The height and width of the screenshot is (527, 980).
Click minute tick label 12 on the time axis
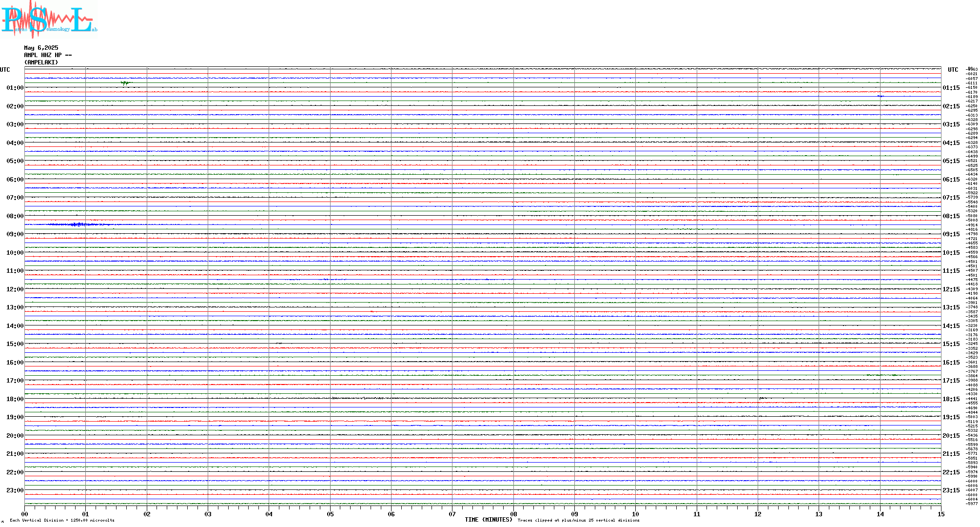point(758,514)
